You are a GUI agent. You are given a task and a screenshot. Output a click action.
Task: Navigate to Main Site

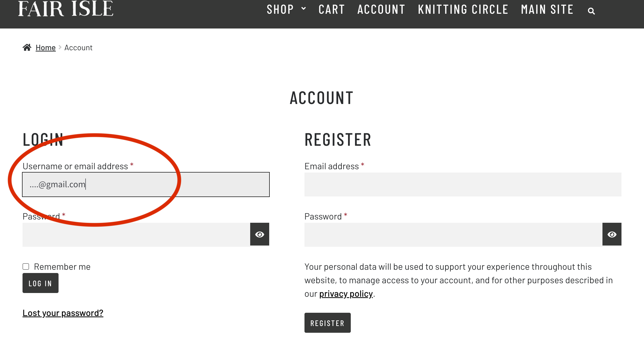547,9
